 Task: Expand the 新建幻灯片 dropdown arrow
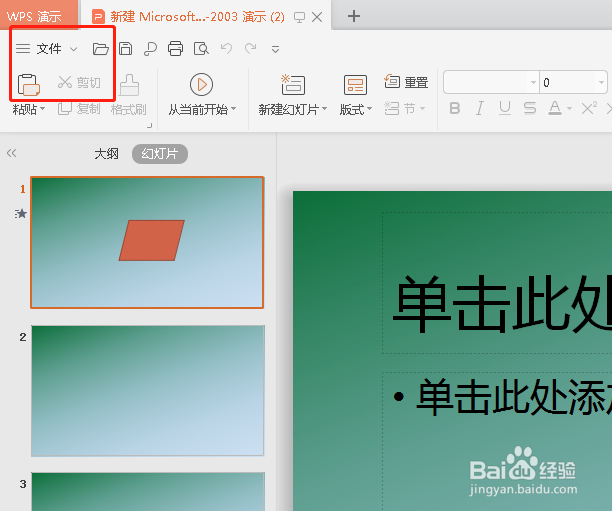coord(324,109)
